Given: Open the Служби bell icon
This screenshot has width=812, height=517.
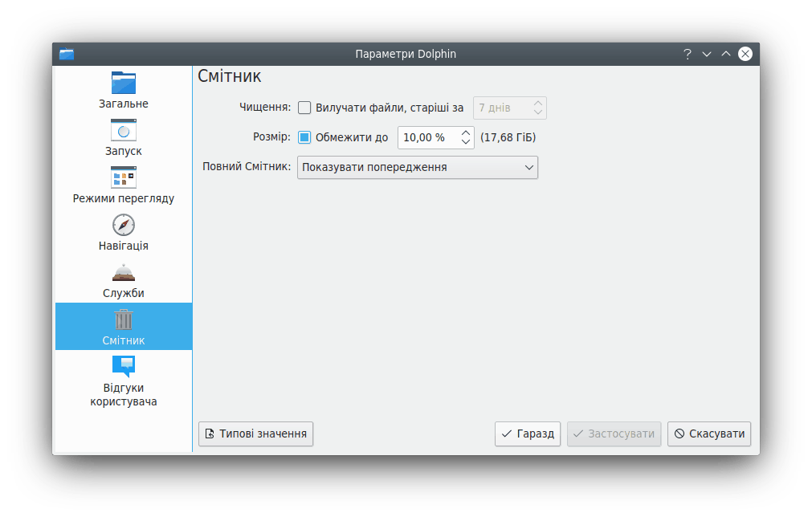Looking at the screenshot, I should [x=124, y=272].
